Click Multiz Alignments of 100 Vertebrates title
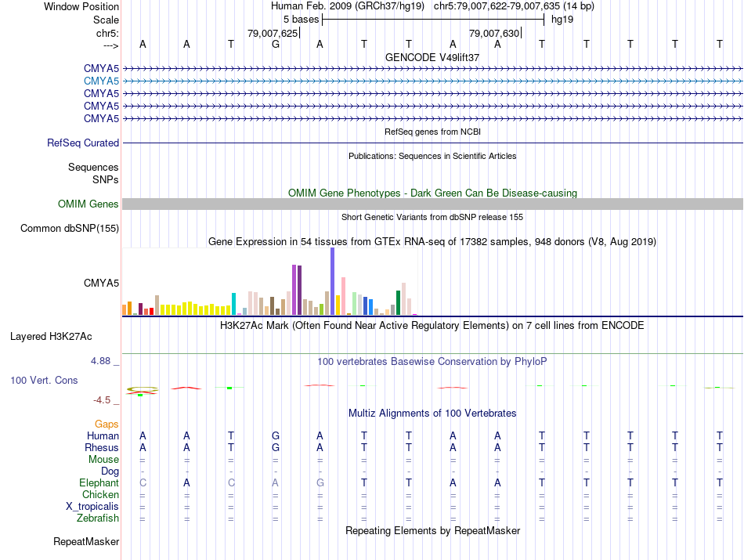Screen dimensions: 744x560 coord(432,414)
